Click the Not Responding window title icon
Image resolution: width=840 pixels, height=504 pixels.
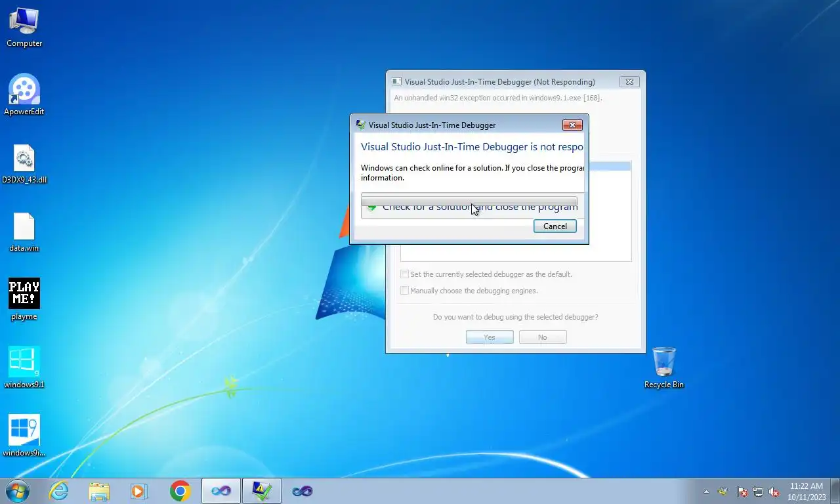pyautogui.click(x=396, y=82)
